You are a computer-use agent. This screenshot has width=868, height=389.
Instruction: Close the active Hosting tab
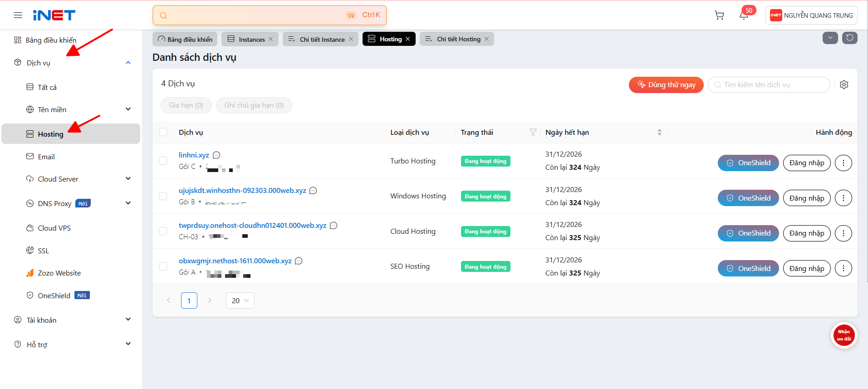(408, 39)
